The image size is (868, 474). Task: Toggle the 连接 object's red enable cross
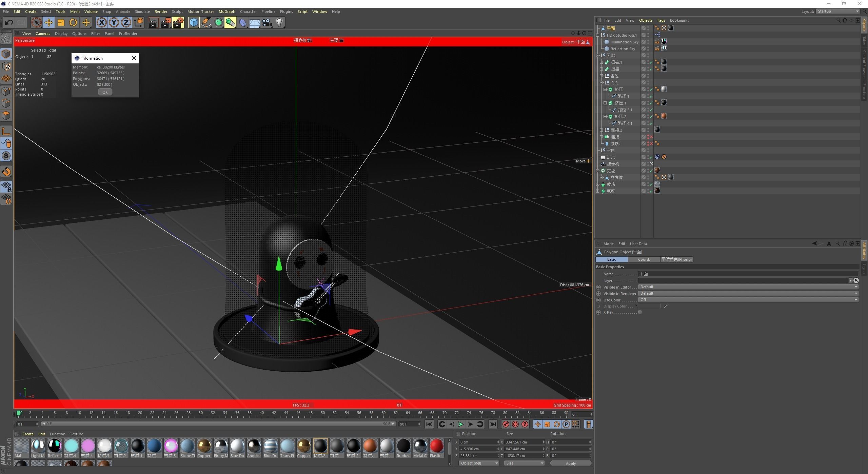point(651,137)
